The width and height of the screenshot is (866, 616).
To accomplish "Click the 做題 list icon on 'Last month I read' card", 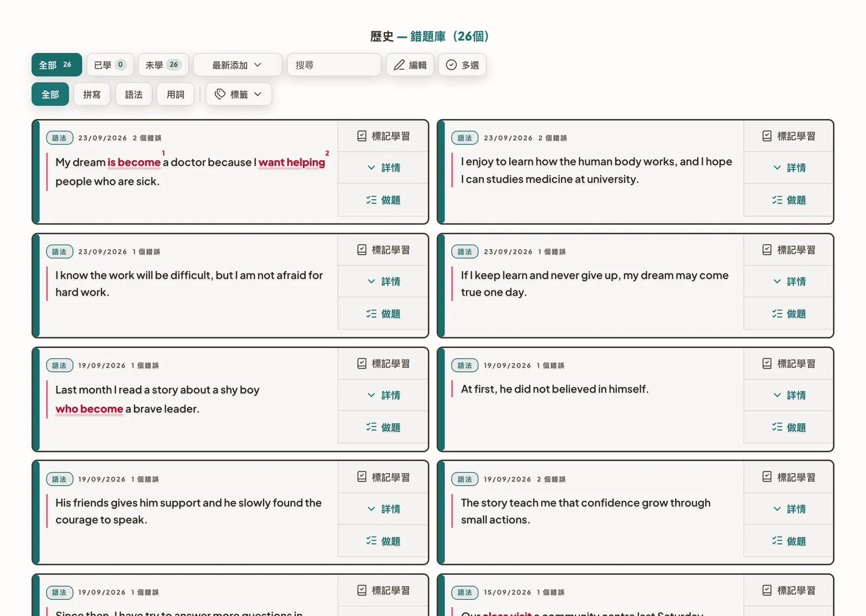I will point(371,427).
